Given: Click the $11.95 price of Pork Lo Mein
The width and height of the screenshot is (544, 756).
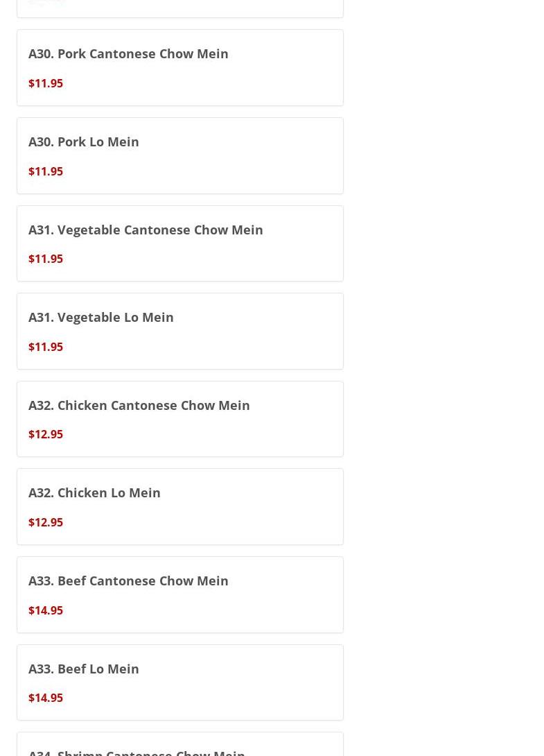Looking at the screenshot, I should [x=46, y=171].
